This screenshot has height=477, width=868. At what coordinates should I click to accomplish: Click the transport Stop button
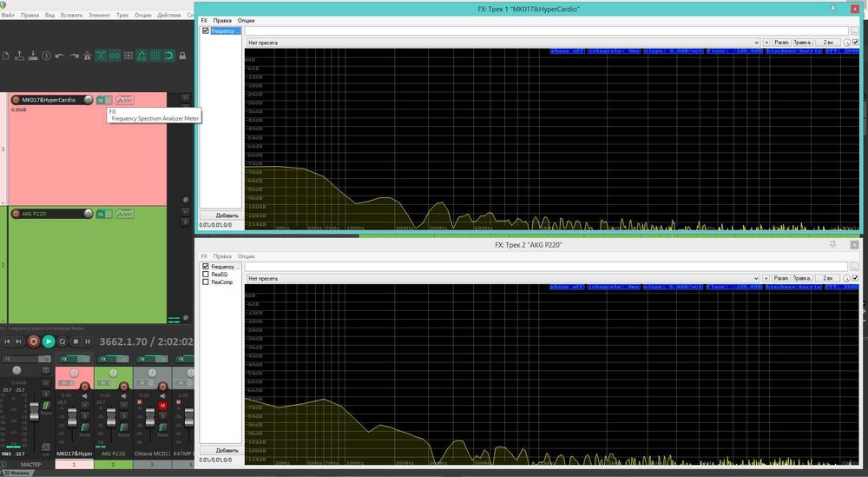click(x=76, y=341)
